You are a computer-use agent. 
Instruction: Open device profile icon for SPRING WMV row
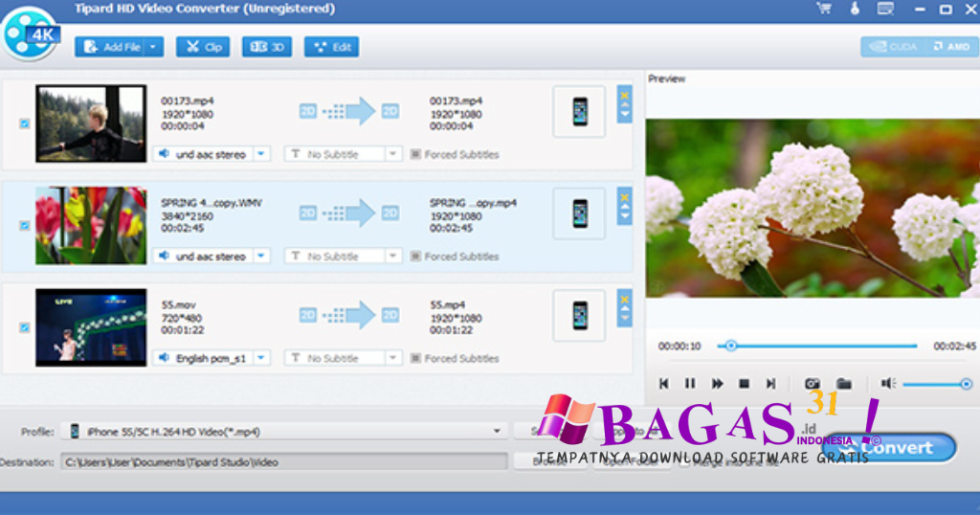pyautogui.click(x=579, y=213)
